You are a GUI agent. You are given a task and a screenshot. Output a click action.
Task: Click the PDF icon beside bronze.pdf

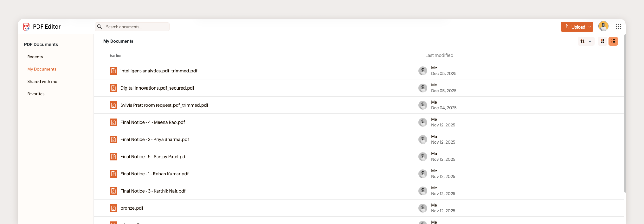click(x=113, y=208)
